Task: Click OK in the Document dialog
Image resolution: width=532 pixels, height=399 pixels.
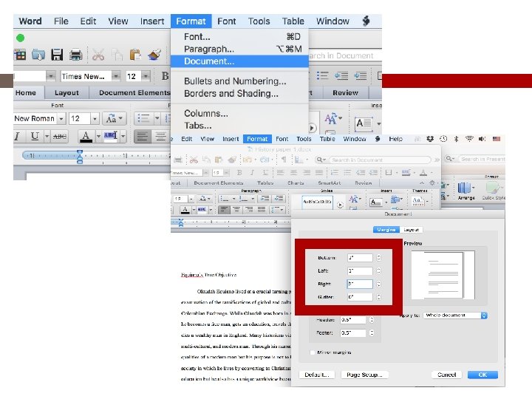Action: click(482, 375)
